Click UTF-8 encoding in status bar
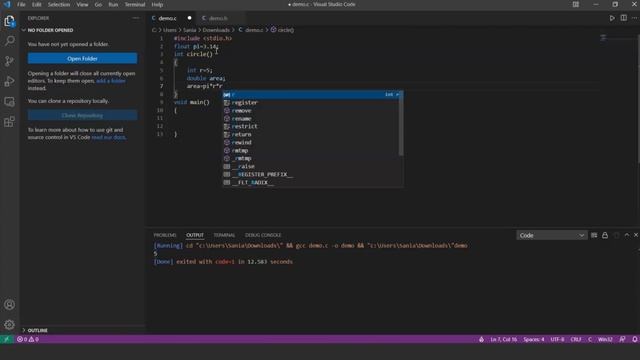This screenshot has width=640, height=360. click(557, 339)
